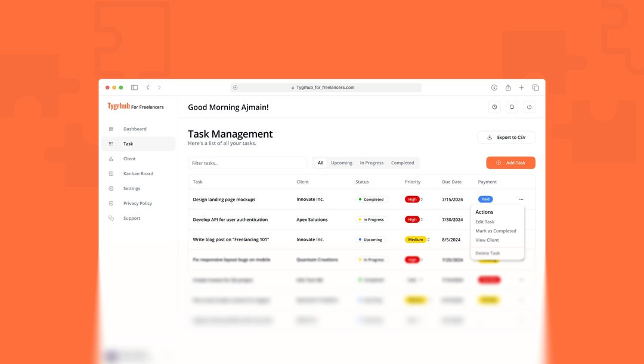Go forward with the browser forward arrow

coord(159,88)
